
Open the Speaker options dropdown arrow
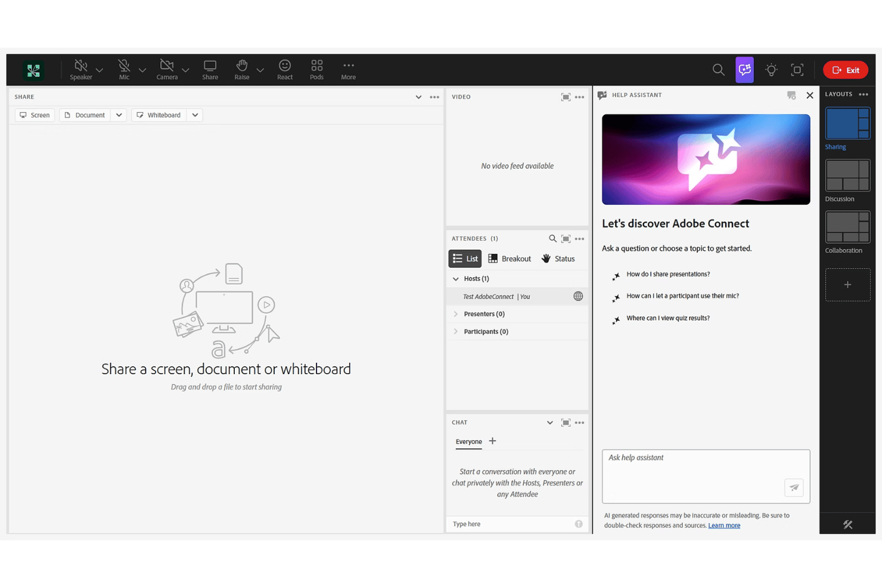click(x=100, y=70)
